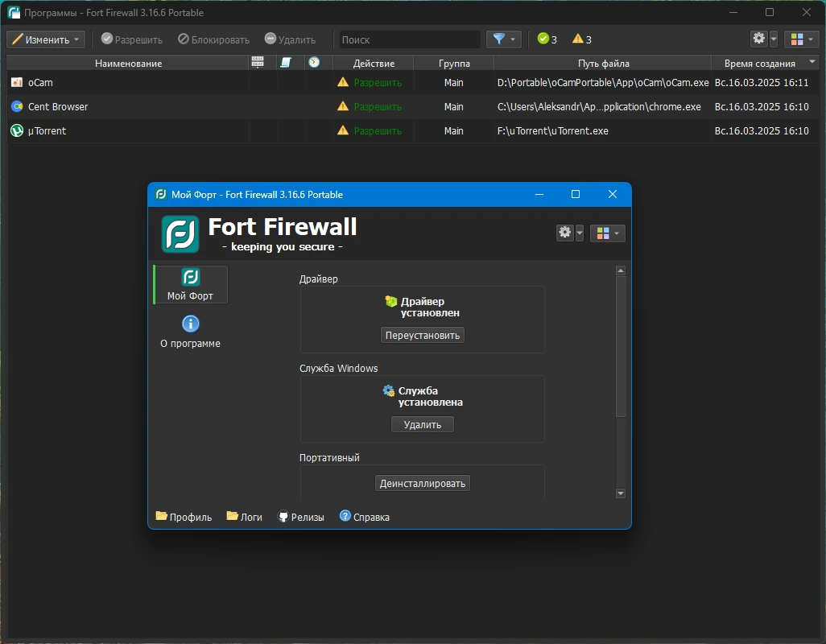This screenshot has width=826, height=644.
Task: Select the Cent Browser row icon
Action: tap(17, 106)
